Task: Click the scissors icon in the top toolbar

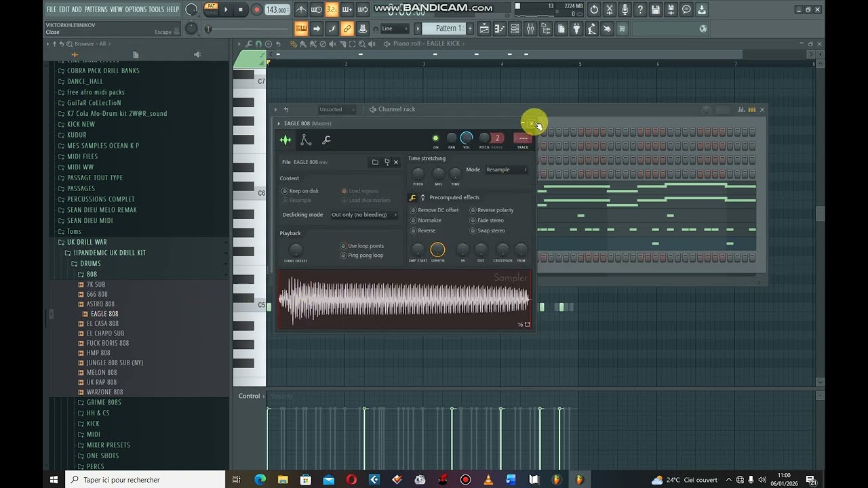Action: pos(609,9)
